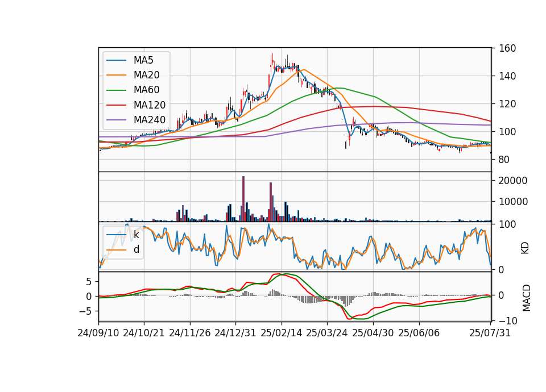Click the MA240 legend label
Image resolution: width=546 pixels, height=392 pixels.
(x=150, y=120)
